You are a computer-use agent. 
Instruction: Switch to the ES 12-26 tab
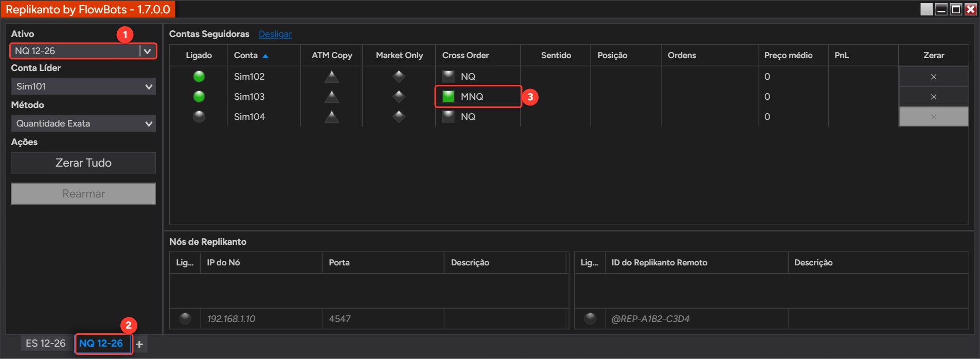pos(46,343)
